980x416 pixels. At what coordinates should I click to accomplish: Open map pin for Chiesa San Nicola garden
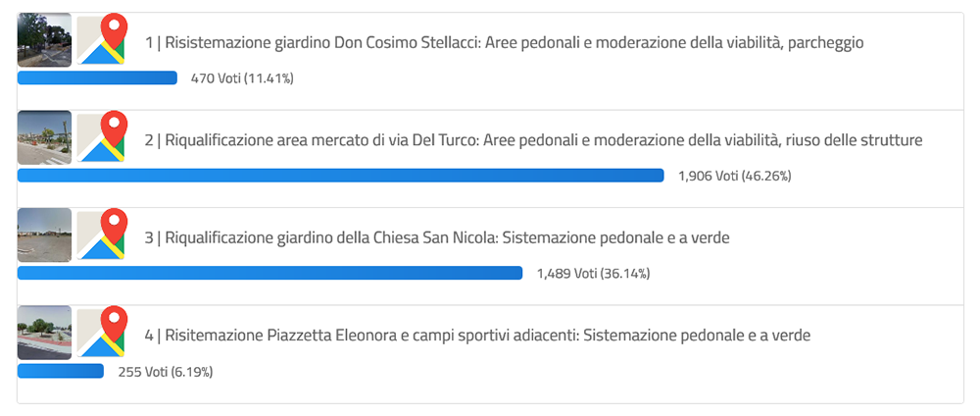pyautogui.click(x=101, y=234)
